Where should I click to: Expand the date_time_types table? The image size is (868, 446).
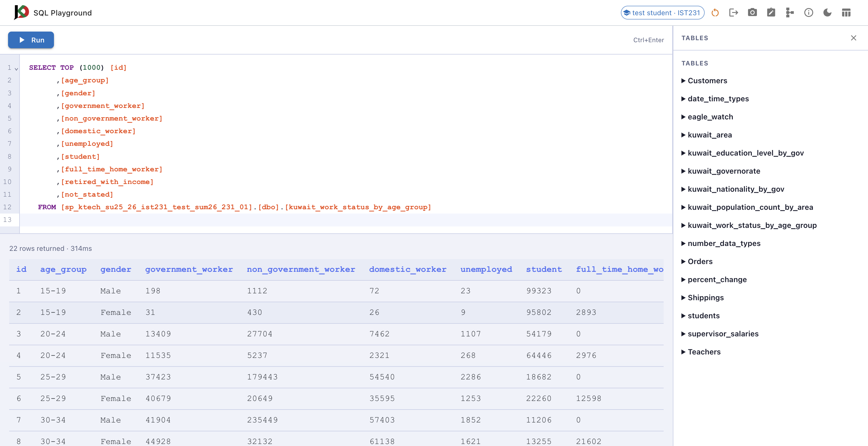(x=715, y=99)
